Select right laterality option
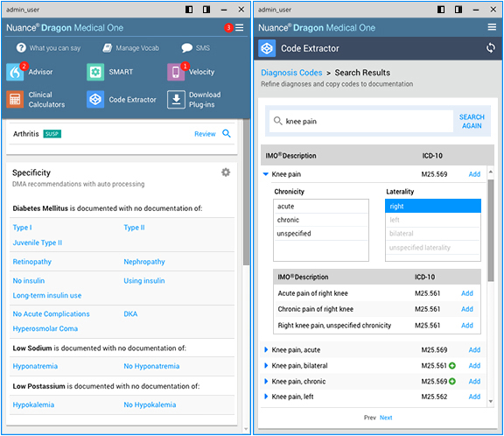The image size is (504, 436). click(433, 206)
